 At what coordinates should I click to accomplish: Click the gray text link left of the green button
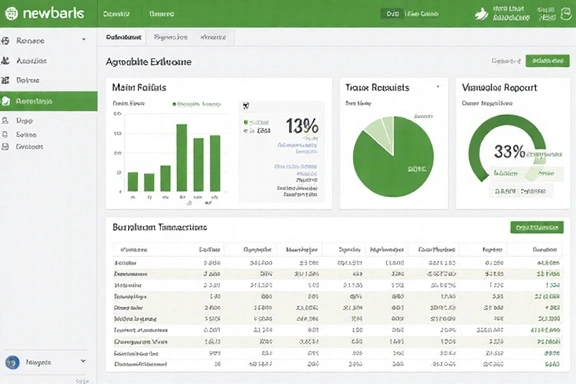pos(506,61)
